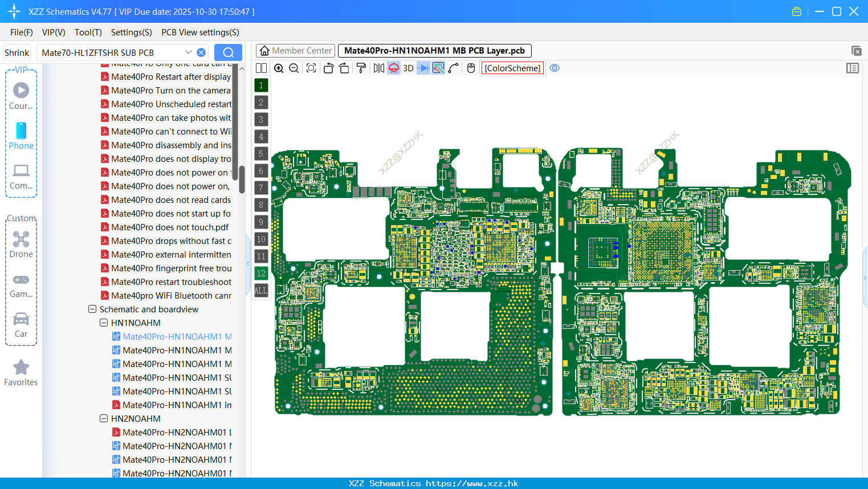Select the paint roller tool
The width and height of the screenshot is (868, 489).
[x=361, y=68]
